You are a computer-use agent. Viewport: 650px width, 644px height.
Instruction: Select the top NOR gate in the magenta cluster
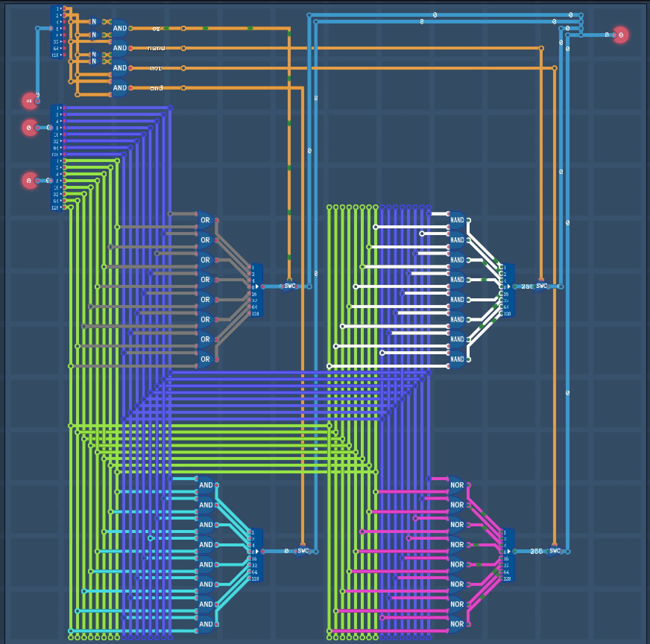click(x=457, y=485)
